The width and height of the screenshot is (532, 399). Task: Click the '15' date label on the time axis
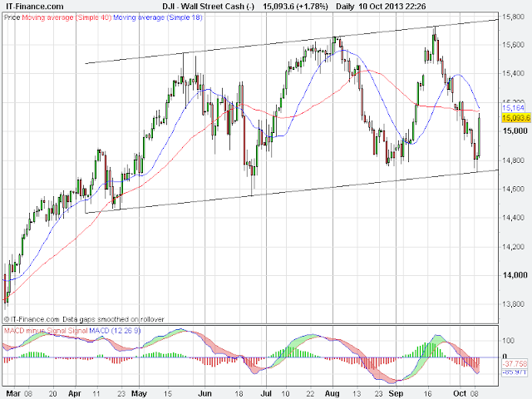[x=168, y=393]
